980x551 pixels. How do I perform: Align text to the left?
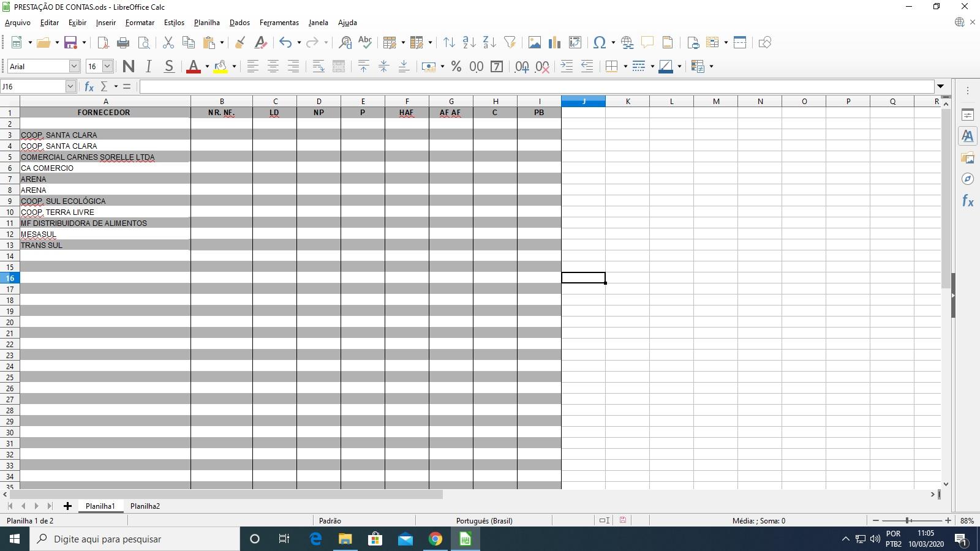tap(252, 66)
